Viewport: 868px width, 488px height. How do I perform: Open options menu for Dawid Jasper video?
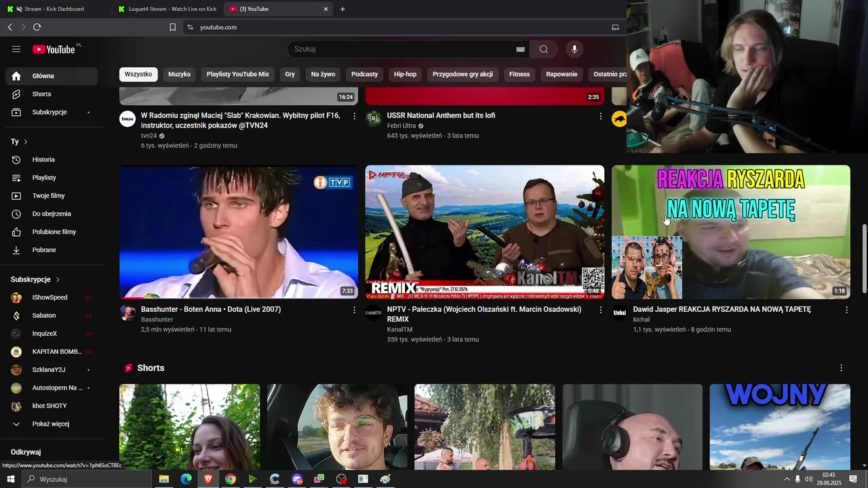[846, 310]
